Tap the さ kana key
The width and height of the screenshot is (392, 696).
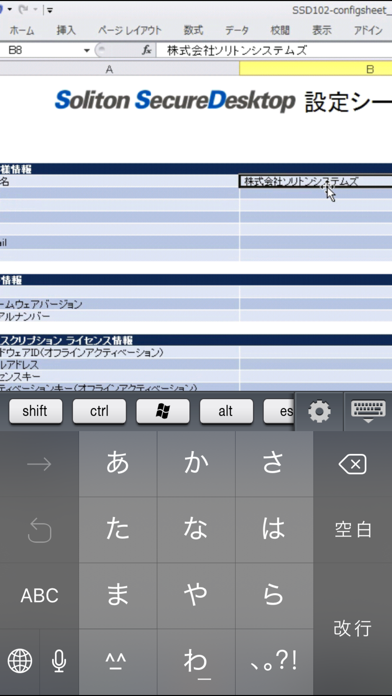[x=274, y=463]
